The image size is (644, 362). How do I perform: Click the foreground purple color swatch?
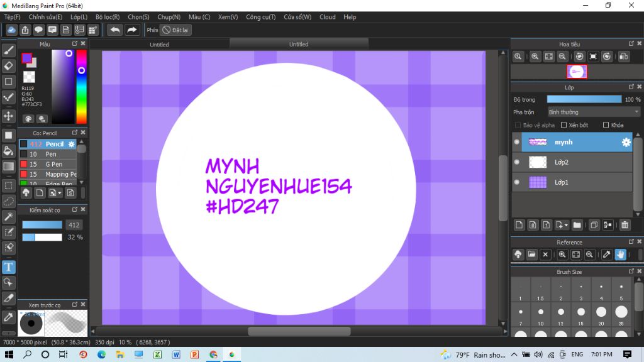click(26, 58)
